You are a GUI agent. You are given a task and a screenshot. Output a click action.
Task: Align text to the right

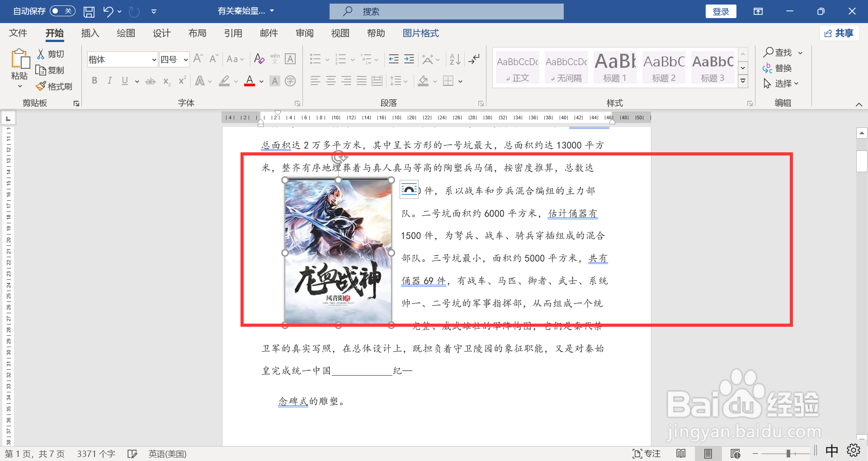[x=346, y=81]
